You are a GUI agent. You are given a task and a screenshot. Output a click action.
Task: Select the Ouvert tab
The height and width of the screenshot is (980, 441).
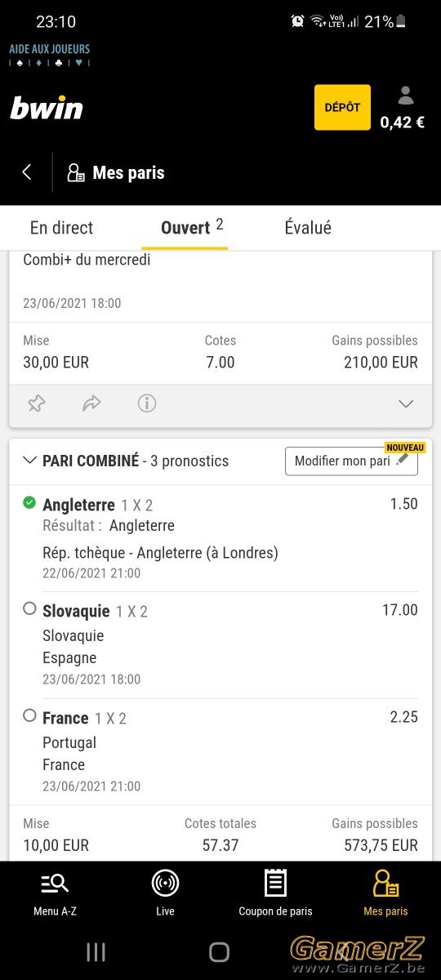[185, 228]
